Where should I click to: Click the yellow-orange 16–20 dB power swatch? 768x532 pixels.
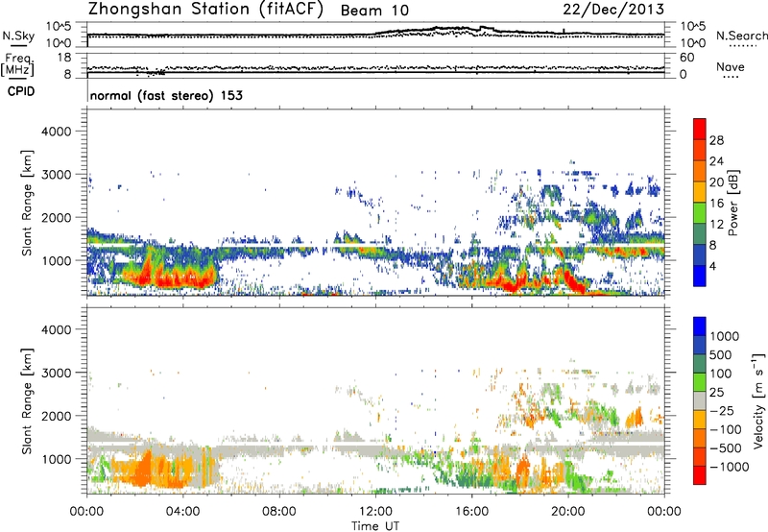(700, 191)
